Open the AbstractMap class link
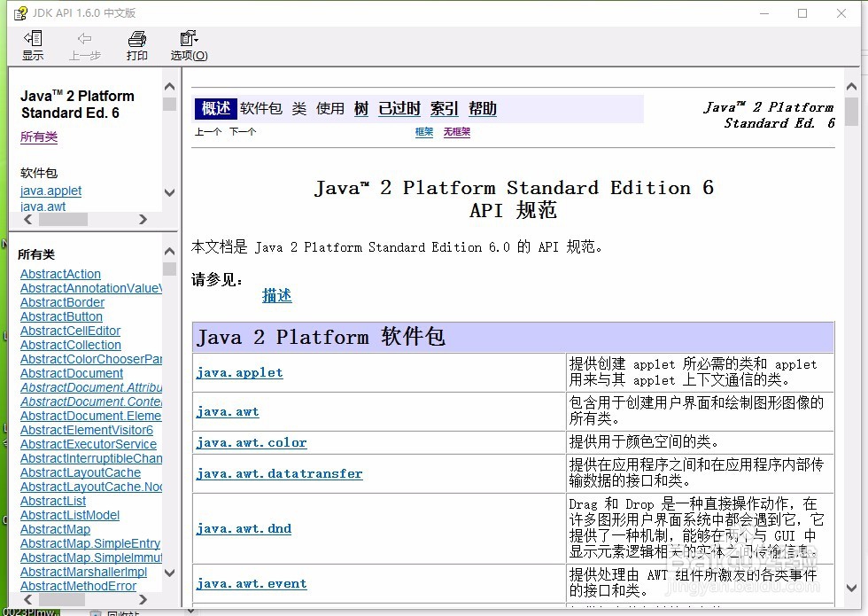Image resolution: width=868 pixels, height=616 pixels. tap(55, 530)
